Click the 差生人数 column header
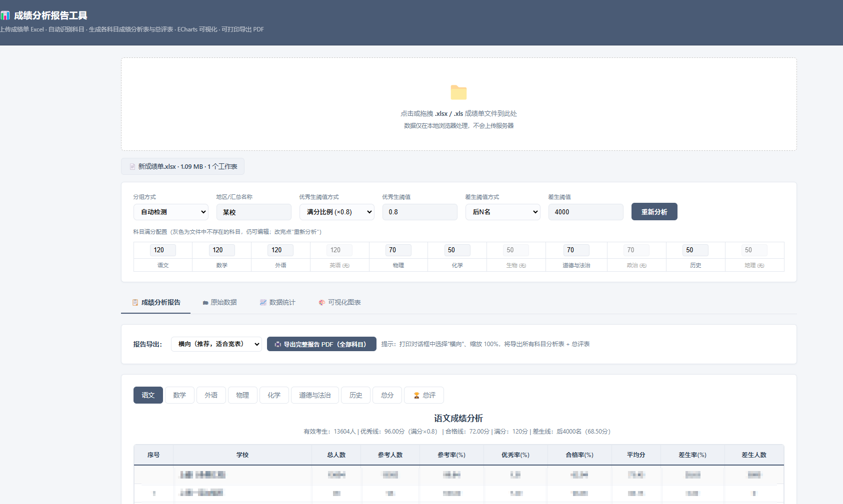This screenshot has height=504, width=843. (x=754, y=455)
